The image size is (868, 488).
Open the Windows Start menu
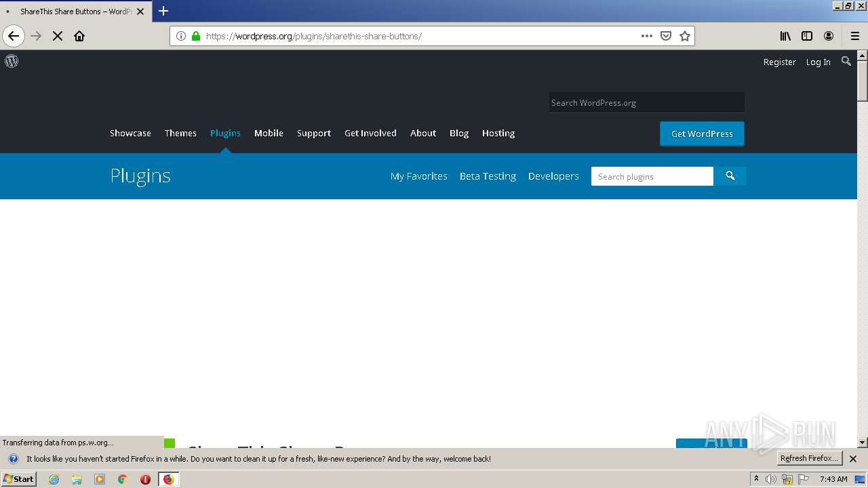click(x=18, y=479)
